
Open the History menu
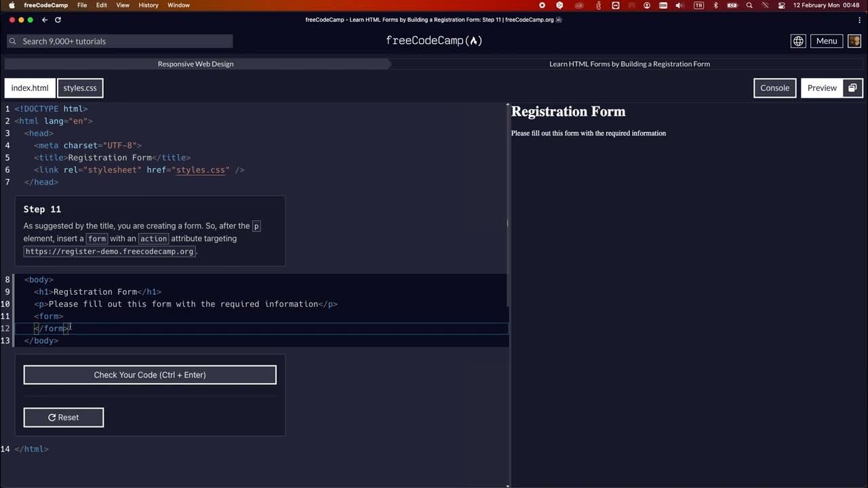point(149,5)
